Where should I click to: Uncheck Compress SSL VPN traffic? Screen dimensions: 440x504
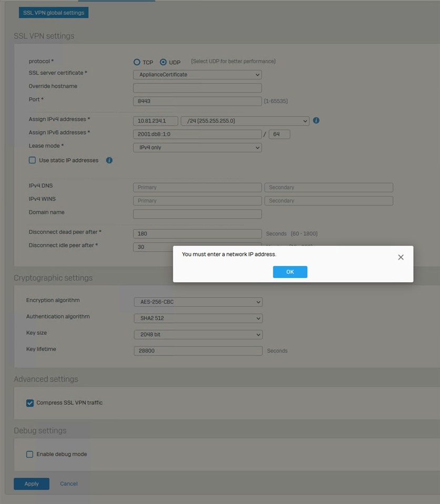(30, 403)
